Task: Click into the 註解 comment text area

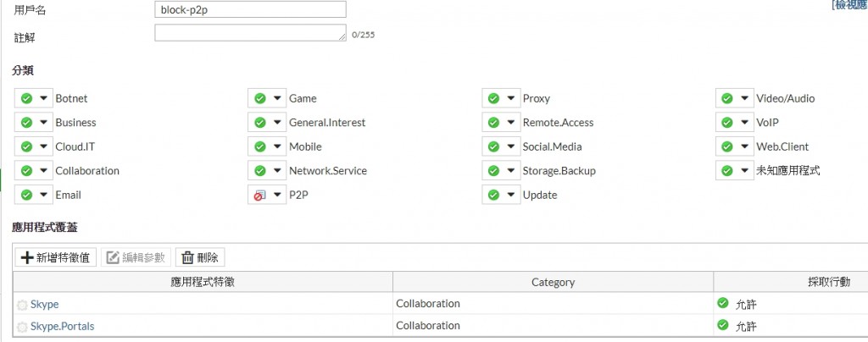Action: click(x=249, y=33)
